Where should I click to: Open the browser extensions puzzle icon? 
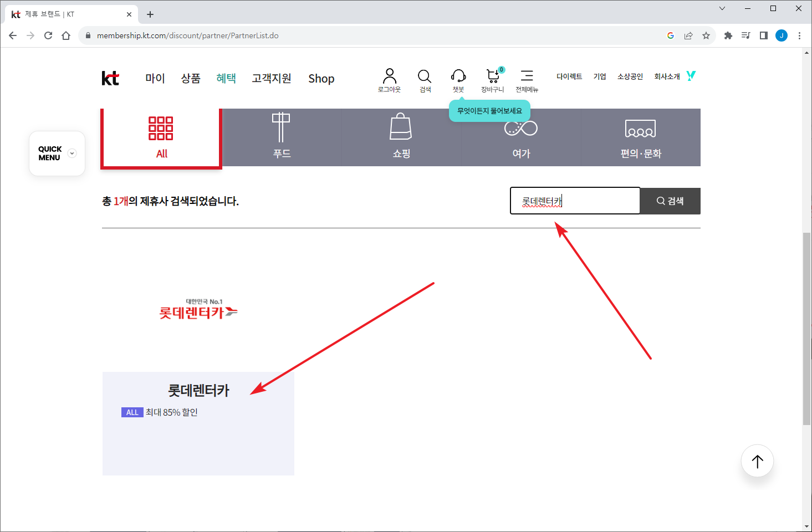tap(728, 35)
